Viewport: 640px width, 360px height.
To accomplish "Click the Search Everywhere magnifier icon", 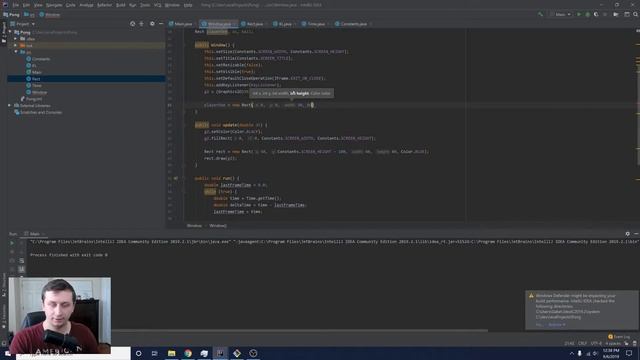I will pos(636,14).
